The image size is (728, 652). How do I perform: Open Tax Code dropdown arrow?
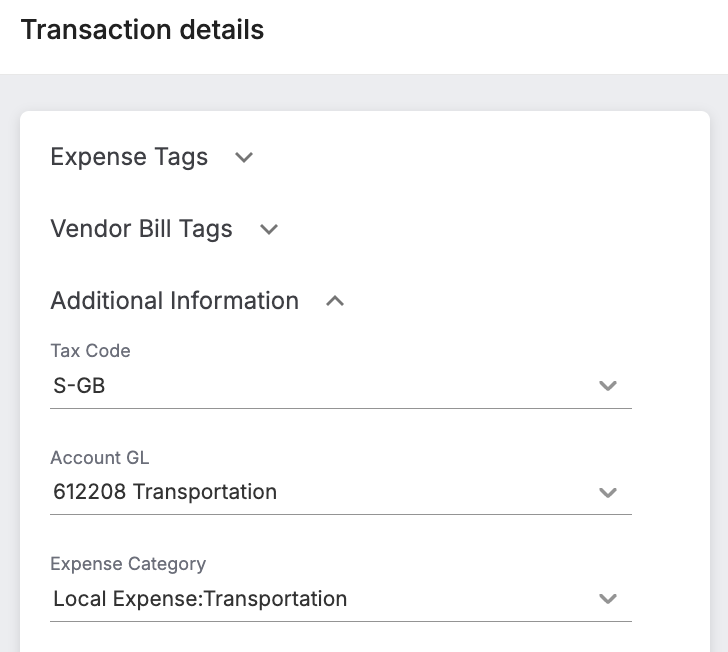pos(608,385)
